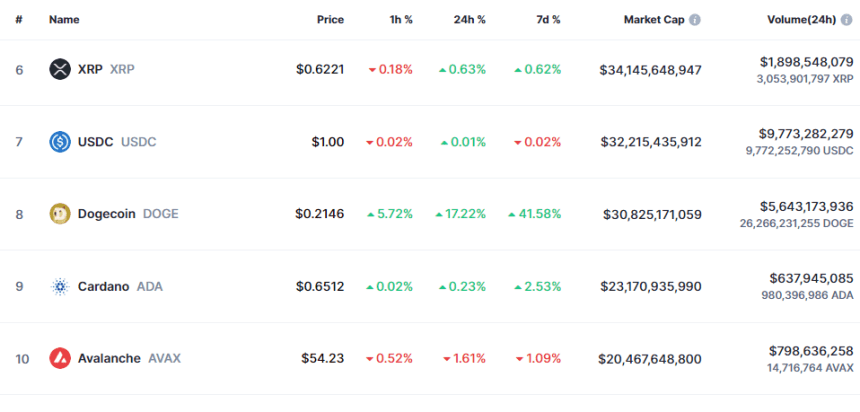
Task: Click XRP market cap value $34,145,648,947
Action: [x=650, y=70]
